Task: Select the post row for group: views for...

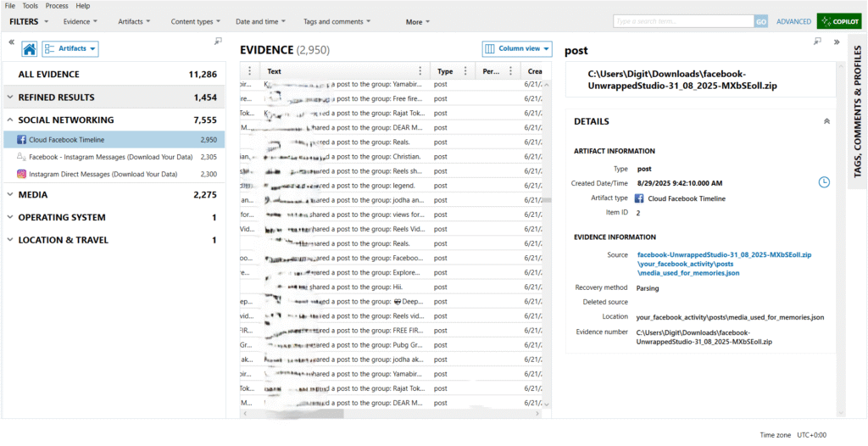Action: pos(391,215)
